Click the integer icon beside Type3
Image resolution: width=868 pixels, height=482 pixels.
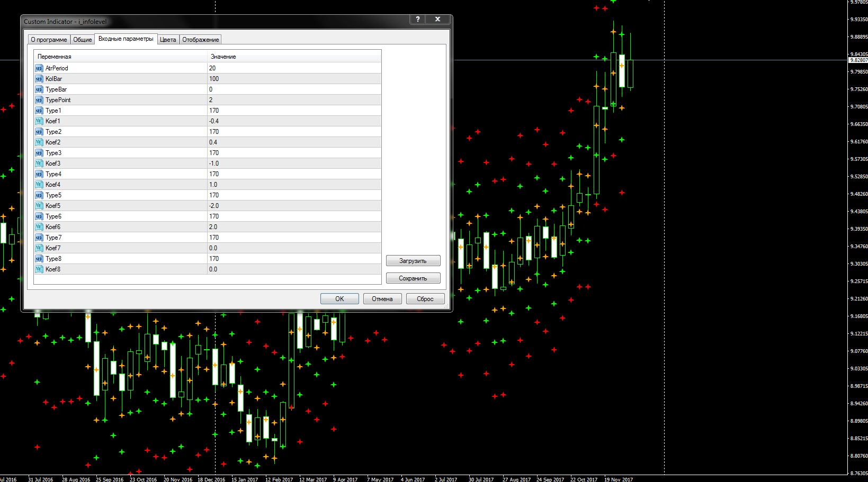(x=39, y=153)
